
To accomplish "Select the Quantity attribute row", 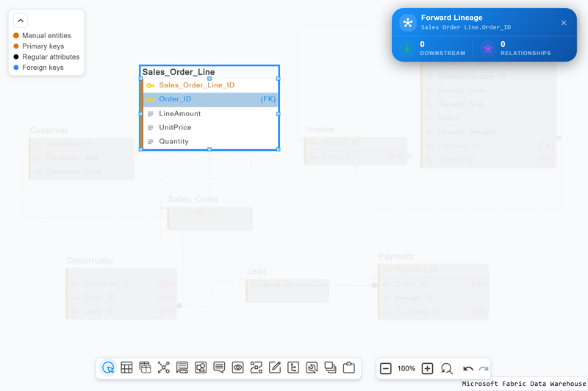I will (210, 141).
